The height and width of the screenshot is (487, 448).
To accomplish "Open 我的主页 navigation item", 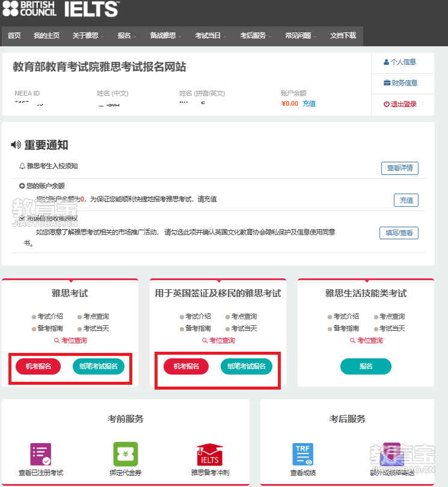I will pos(46,35).
